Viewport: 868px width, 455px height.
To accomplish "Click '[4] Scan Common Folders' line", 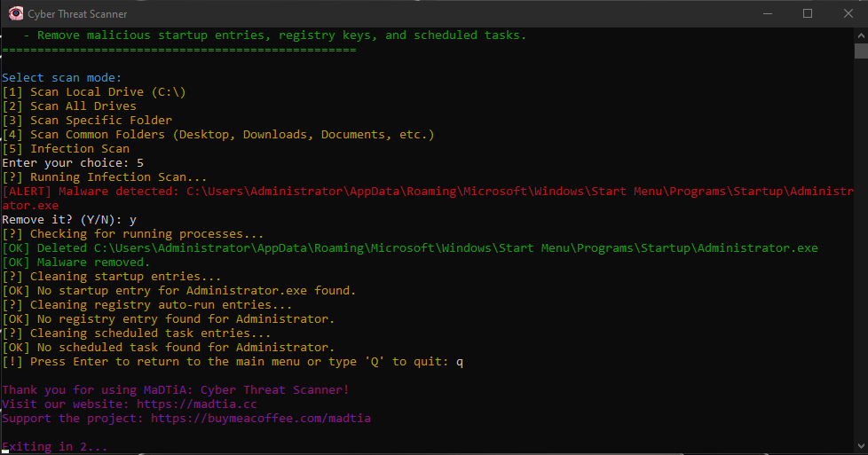I will pyautogui.click(x=218, y=135).
